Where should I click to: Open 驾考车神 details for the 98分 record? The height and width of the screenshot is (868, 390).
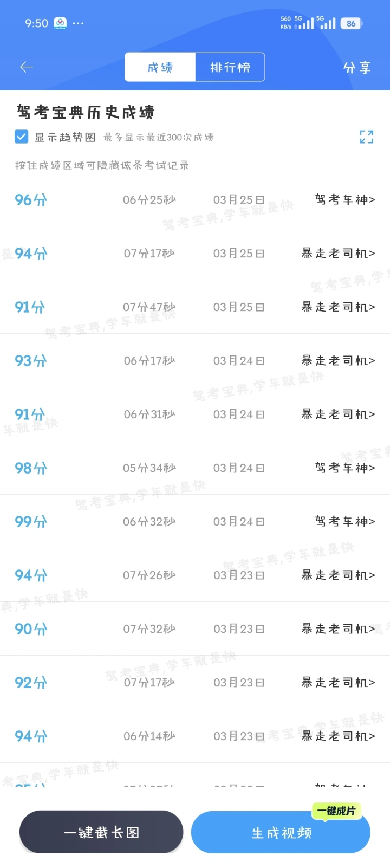coord(345,468)
